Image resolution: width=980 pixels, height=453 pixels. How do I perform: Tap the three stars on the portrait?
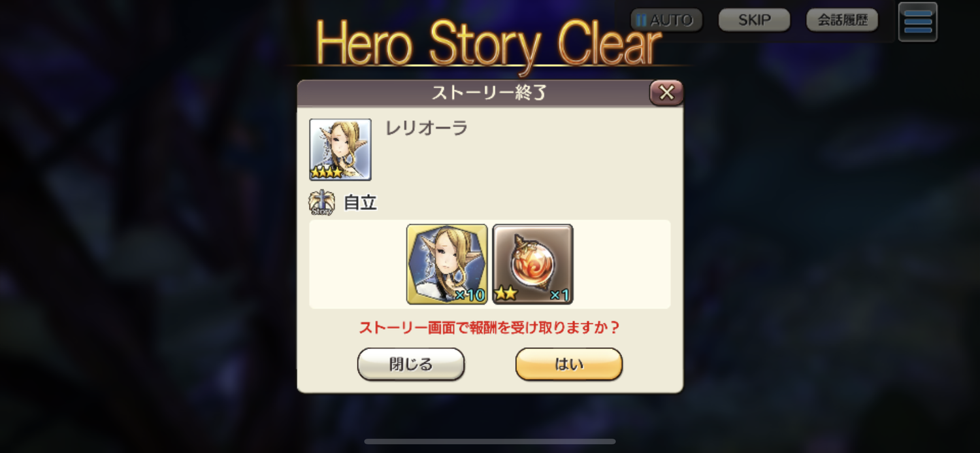point(326,173)
